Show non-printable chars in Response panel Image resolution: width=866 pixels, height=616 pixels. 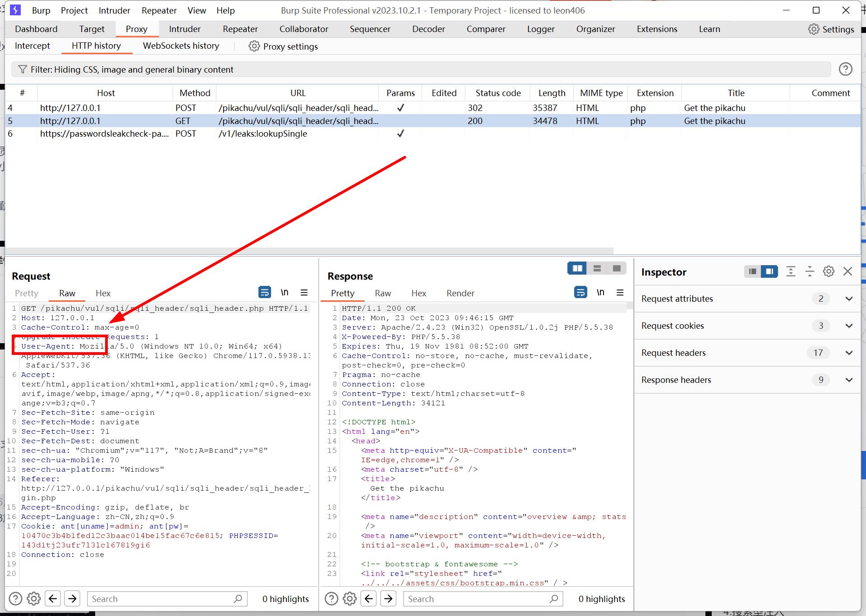click(600, 292)
